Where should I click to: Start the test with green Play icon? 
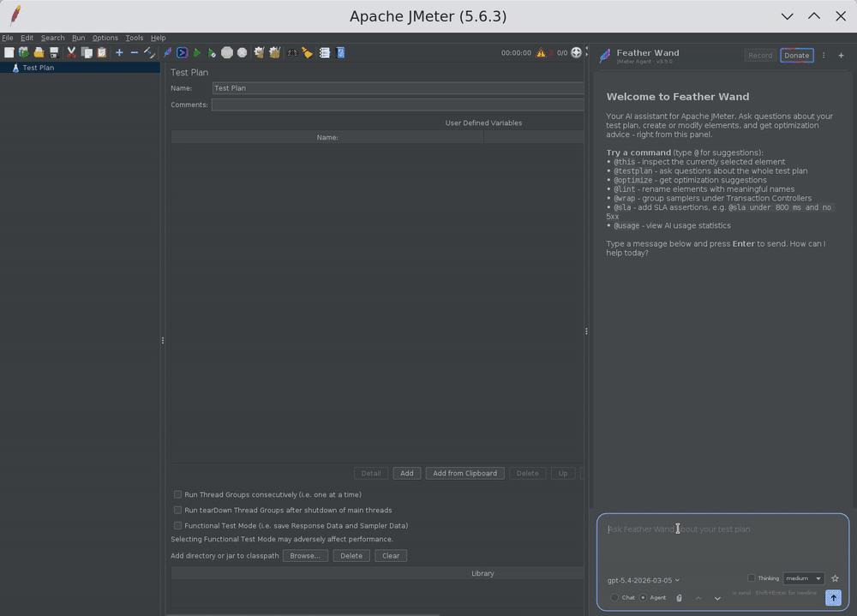click(x=197, y=52)
